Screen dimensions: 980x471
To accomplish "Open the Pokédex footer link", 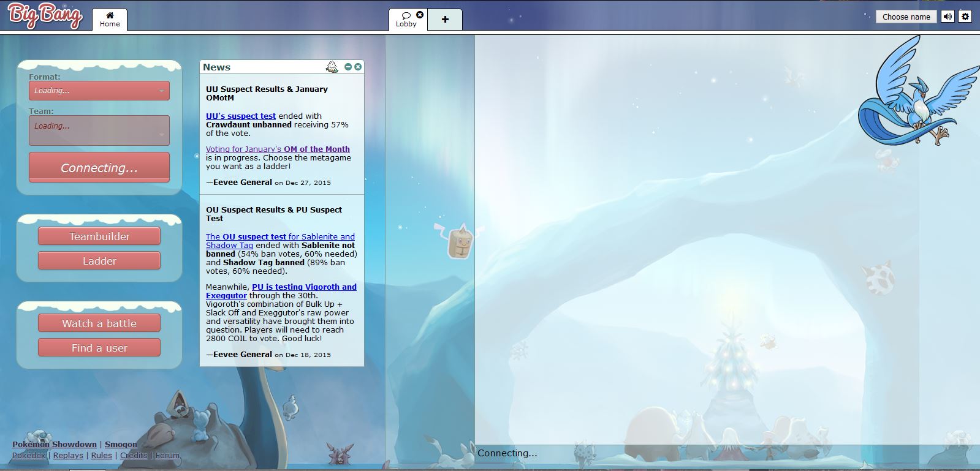I will [29, 455].
